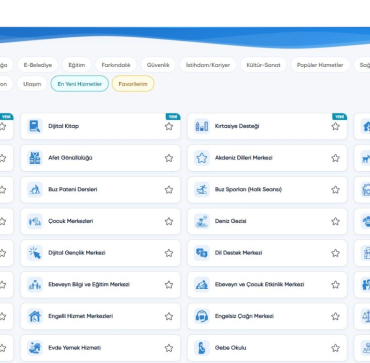
Task: Open the Evde Yemek Hizmeti icon
Action: coord(35,348)
